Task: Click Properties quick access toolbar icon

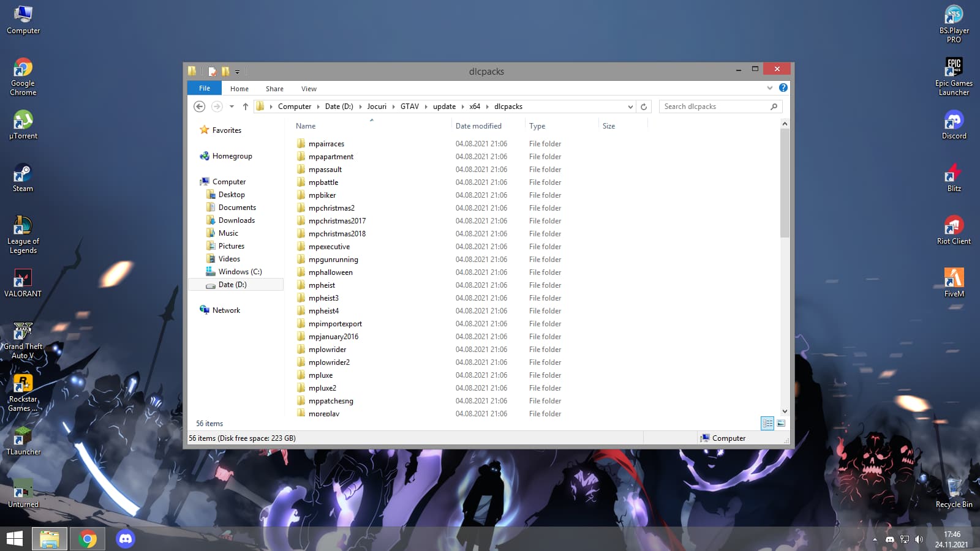Action: coord(212,72)
